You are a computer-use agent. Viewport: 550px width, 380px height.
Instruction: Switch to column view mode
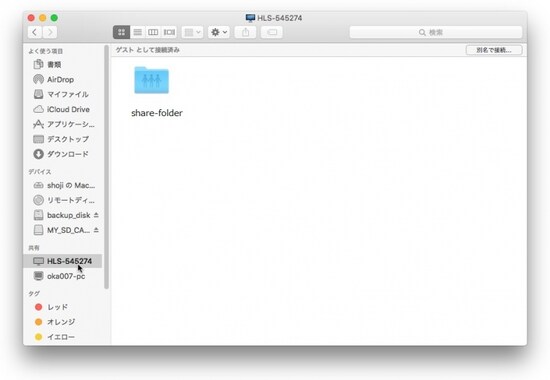pos(153,32)
